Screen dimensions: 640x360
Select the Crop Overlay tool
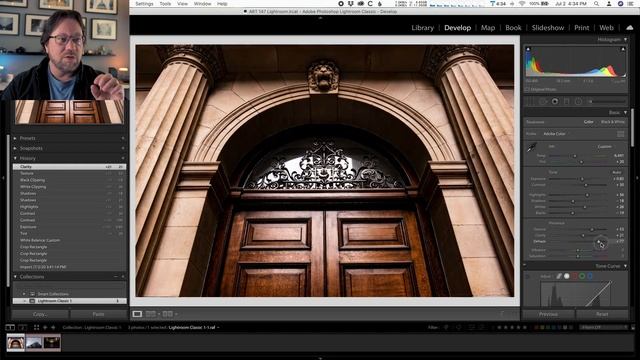(531, 101)
